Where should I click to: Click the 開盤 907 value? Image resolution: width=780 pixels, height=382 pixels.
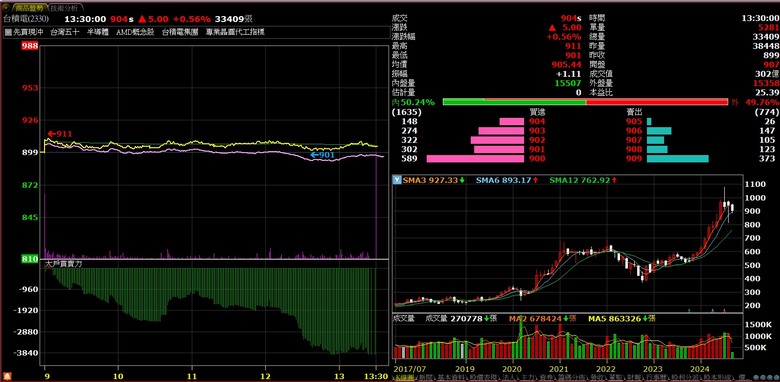[x=771, y=65]
